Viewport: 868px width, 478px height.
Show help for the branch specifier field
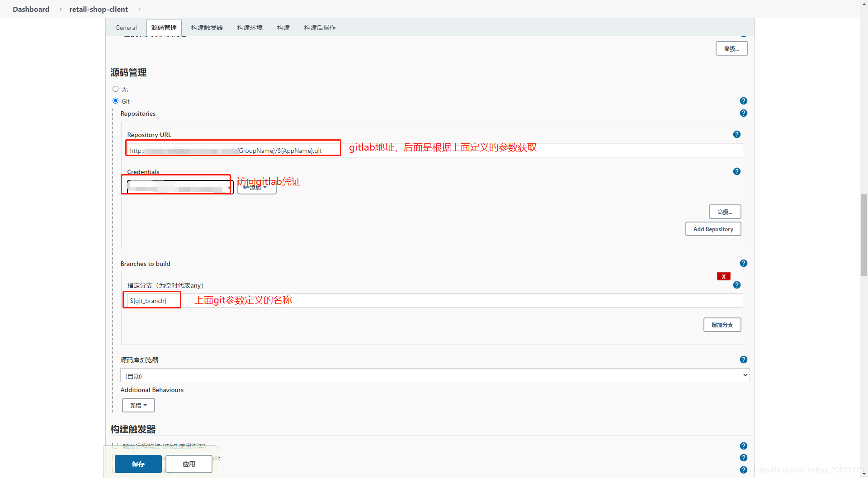pyautogui.click(x=736, y=285)
